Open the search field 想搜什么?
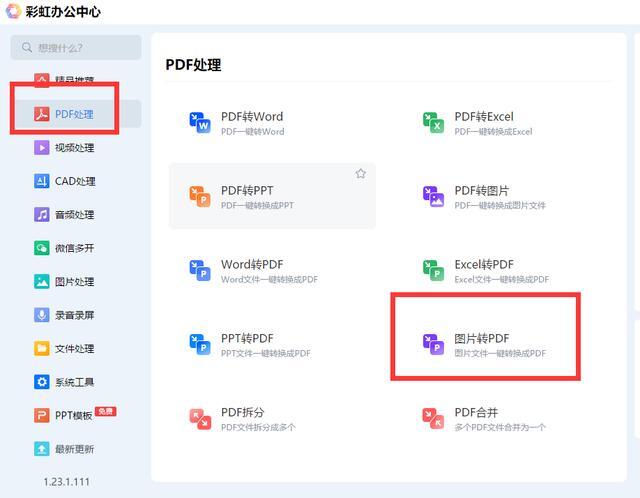The width and height of the screenshot is (640, 498). [76, 47]
